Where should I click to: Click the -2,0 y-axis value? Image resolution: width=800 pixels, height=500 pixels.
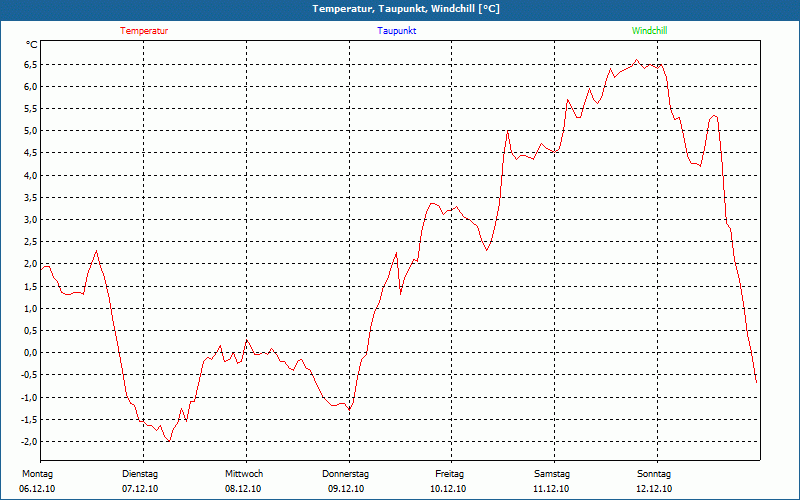[29, 441]
